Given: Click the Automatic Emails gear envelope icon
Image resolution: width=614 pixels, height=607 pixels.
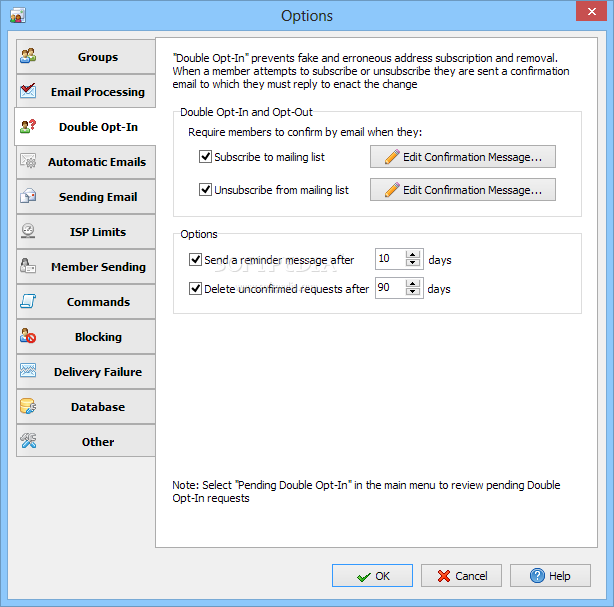Looking at the screenshot, I should [28, 161].
